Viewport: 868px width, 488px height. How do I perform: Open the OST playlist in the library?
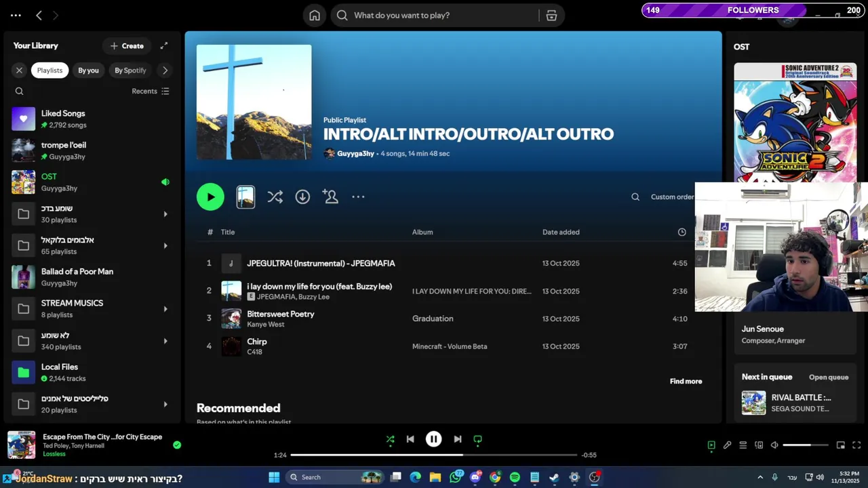(x=92, y=182)
